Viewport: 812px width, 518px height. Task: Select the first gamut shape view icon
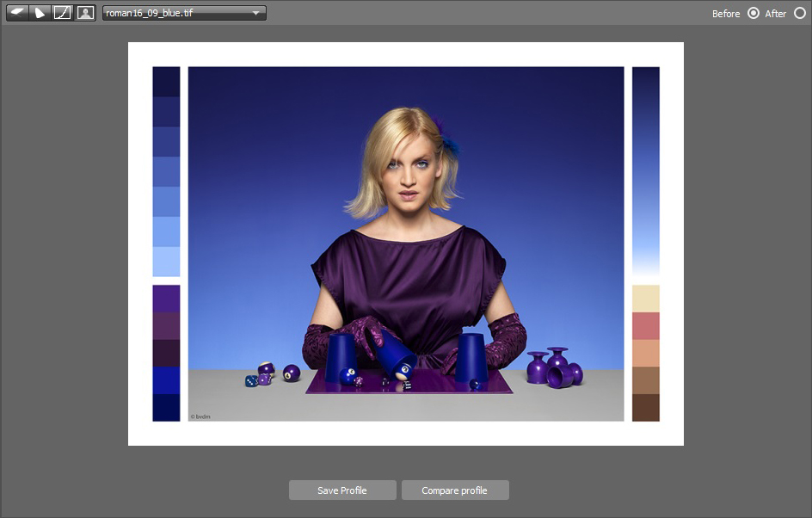(x=16, y=13)
